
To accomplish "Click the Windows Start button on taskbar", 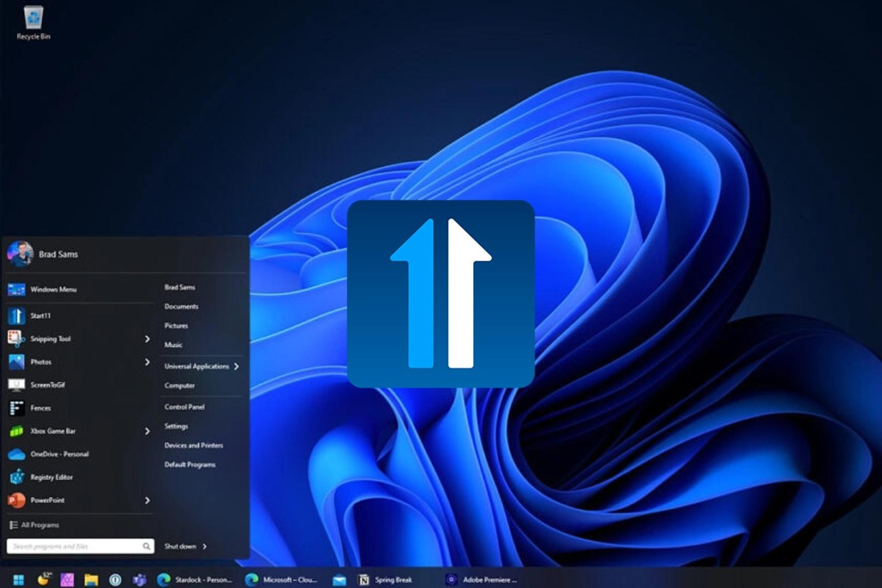I will (x=18, y=580).
